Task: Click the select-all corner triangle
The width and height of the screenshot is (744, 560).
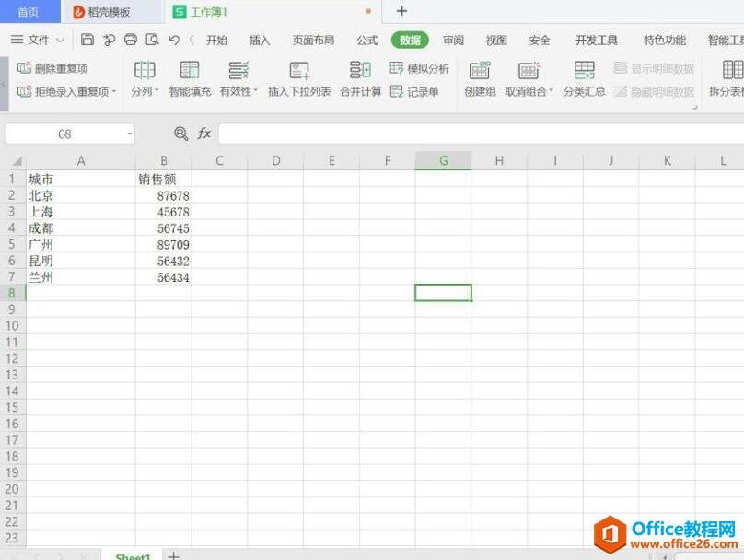Action: (x=17, y=161)
